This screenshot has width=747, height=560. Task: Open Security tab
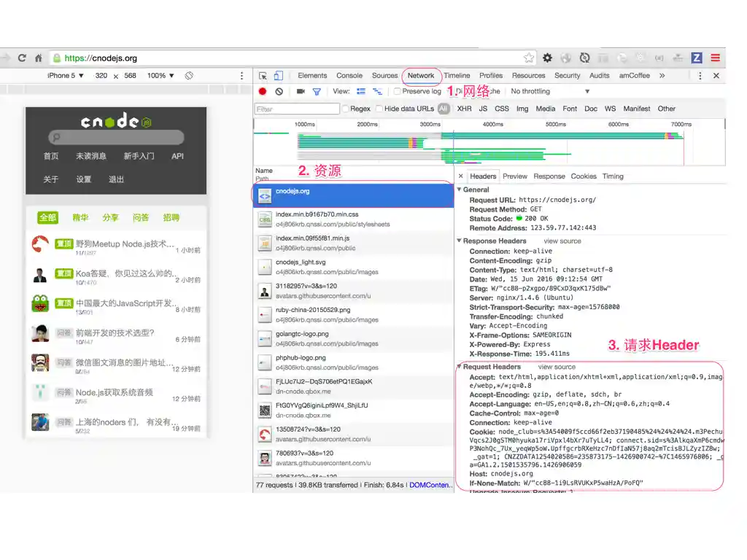[x=567, y=76]
